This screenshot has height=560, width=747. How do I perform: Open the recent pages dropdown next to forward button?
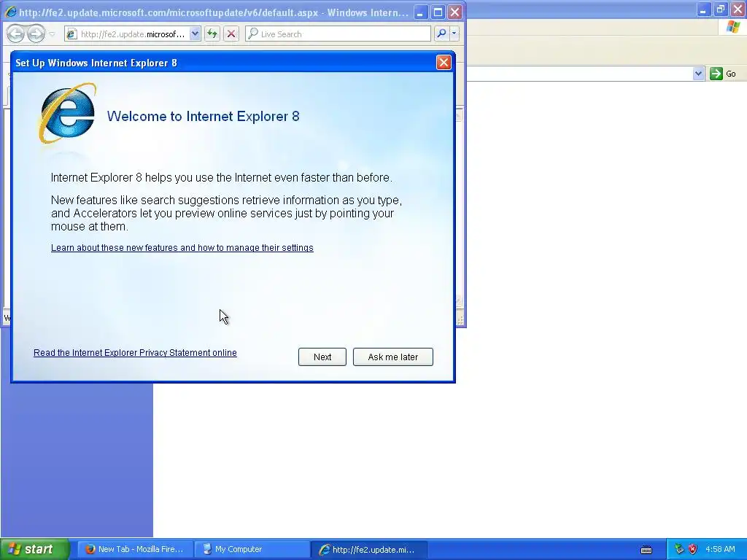[52, 34]
